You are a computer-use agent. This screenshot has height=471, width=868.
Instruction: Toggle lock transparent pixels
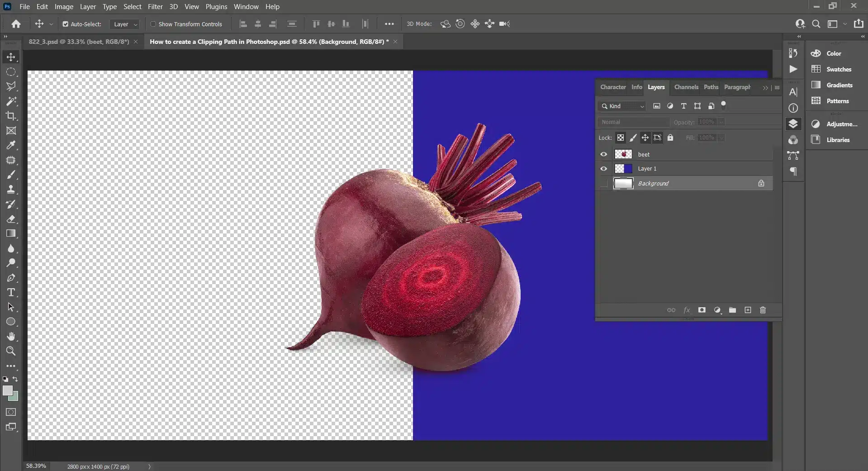pyautogui.click(x=621, y=138)
